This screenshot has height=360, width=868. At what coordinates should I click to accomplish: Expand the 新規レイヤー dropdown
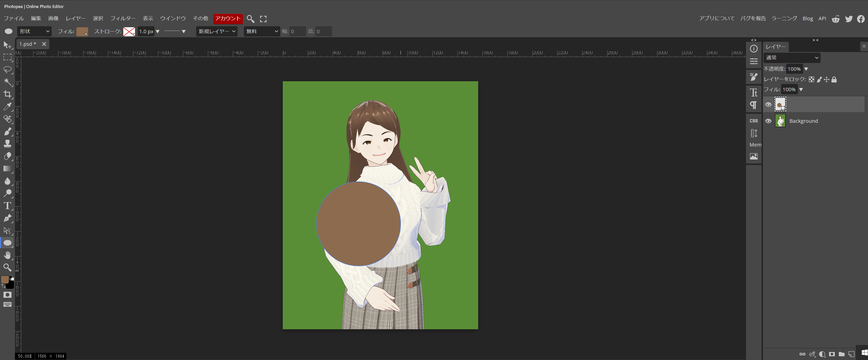217,31
